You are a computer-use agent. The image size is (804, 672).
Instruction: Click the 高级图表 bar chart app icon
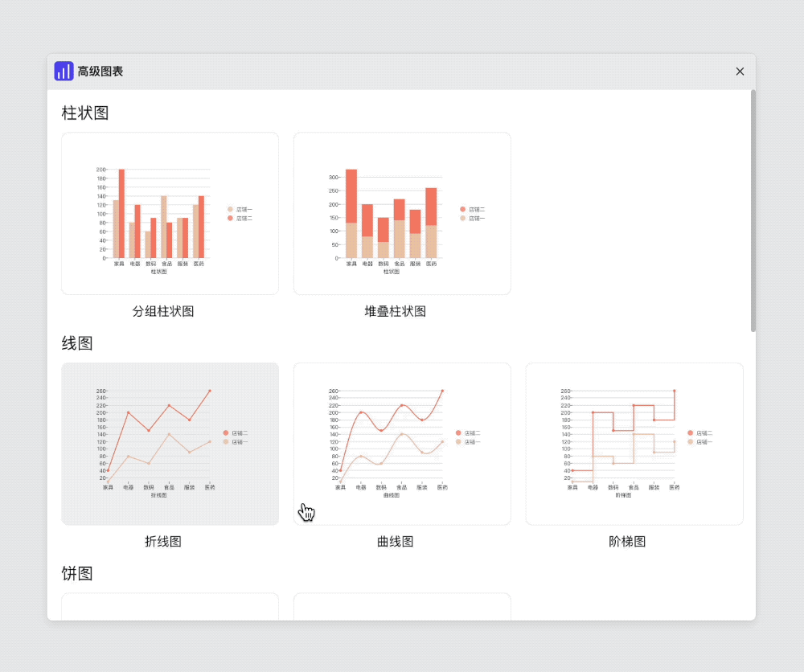(64, 72)
